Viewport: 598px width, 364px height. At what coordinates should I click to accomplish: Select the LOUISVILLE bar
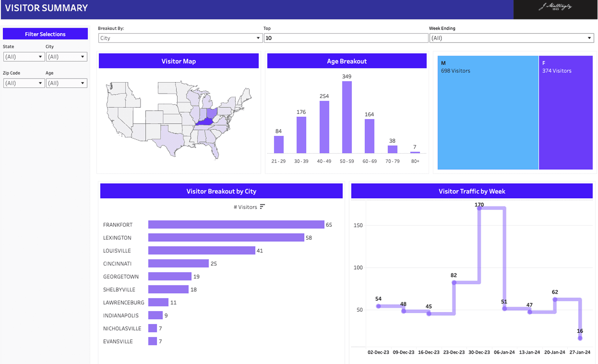click(x=202, y=250)
